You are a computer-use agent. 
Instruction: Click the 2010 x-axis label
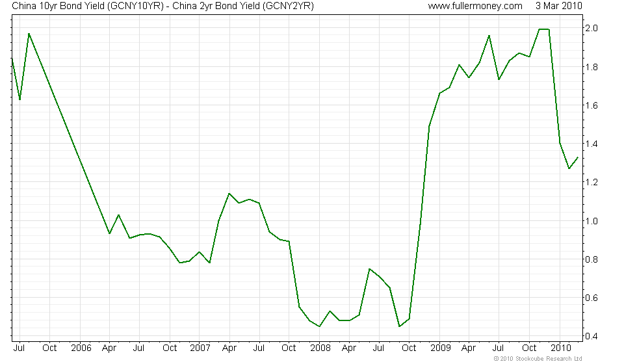tap(560, 348)
